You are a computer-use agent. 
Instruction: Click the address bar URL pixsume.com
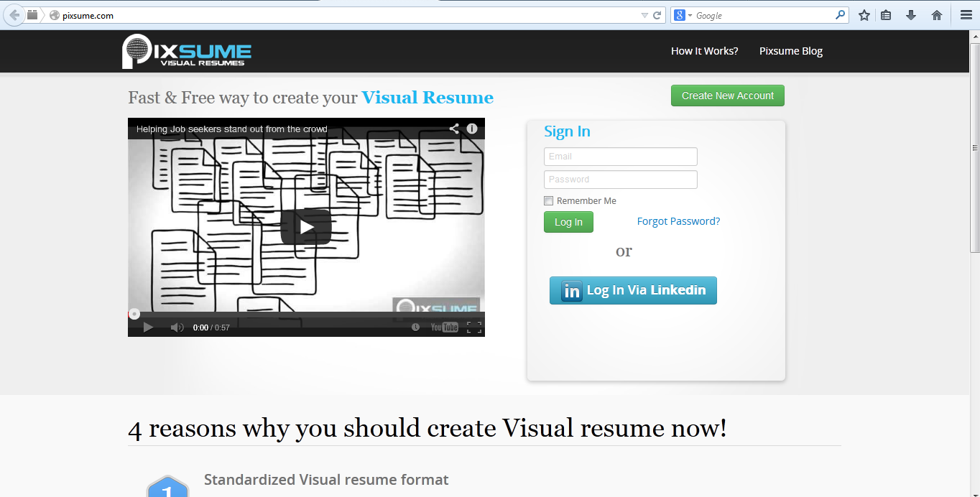[x=88, y=15]
